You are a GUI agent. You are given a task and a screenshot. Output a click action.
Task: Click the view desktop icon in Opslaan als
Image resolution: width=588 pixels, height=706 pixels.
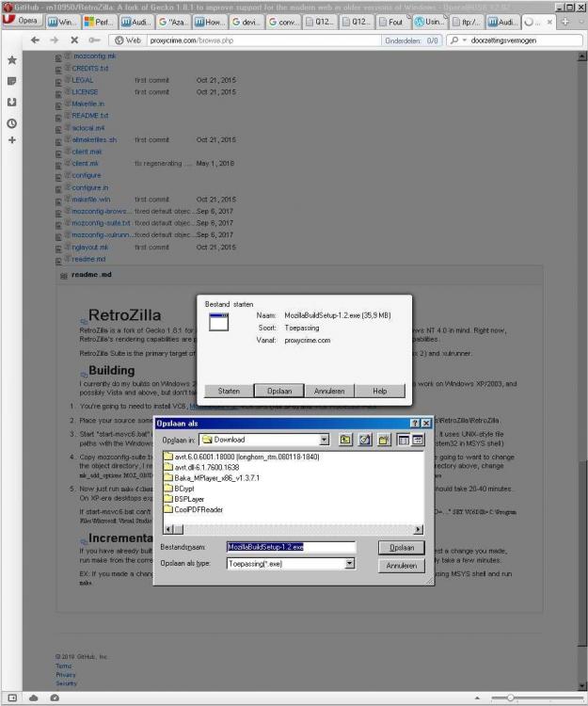click(365, 440)
